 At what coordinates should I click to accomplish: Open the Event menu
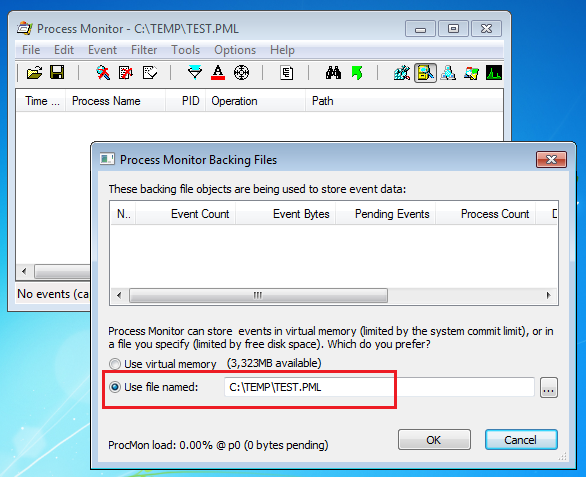click(102, 50)
